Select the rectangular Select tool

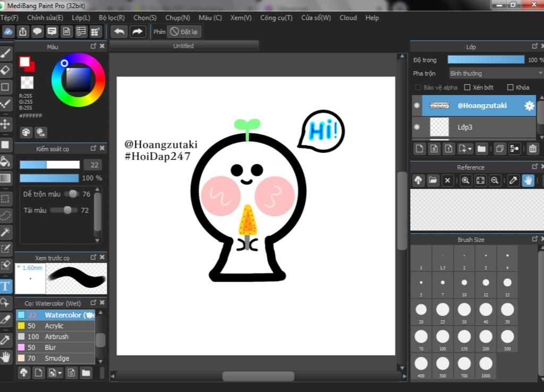(x=5, y=199)
